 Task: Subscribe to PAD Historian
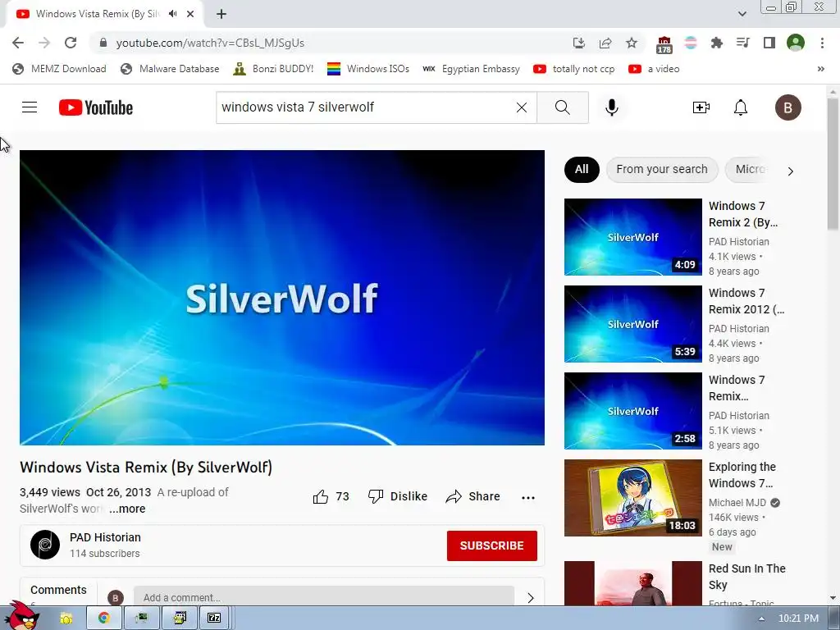[x=492, y=546]
